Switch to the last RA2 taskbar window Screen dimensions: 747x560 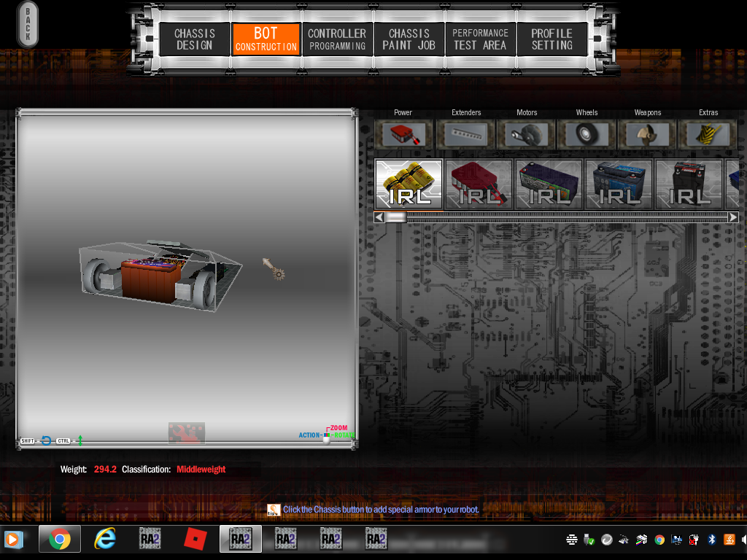[x=376, y=539]
